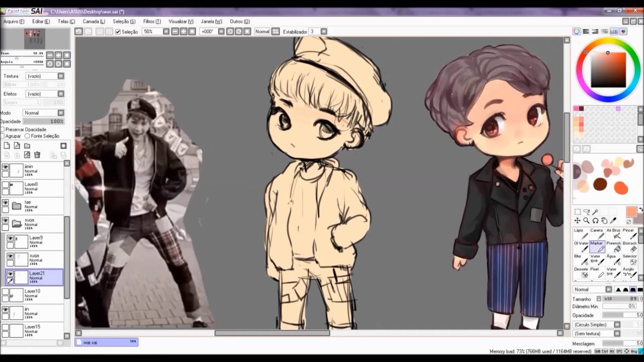This screenshot has width=644, height=362.
Task: Select the Marker tool
Action: tap(597, 246)
